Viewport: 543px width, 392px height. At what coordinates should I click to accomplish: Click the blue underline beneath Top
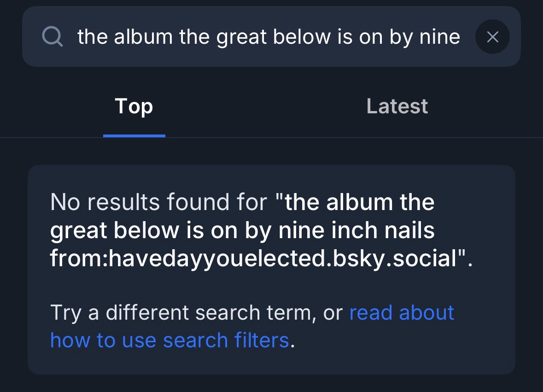[134, 136]
